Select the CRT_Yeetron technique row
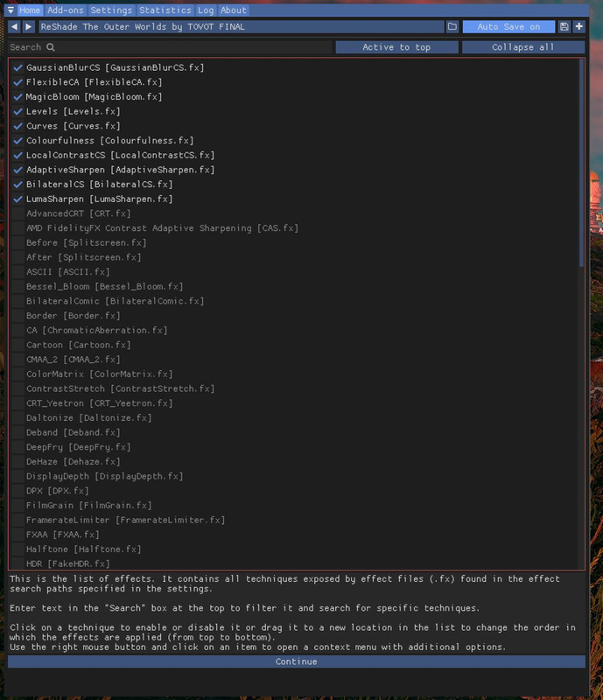Image resolution: width=603 pixels, height=700 pixels. pos(100,403)
